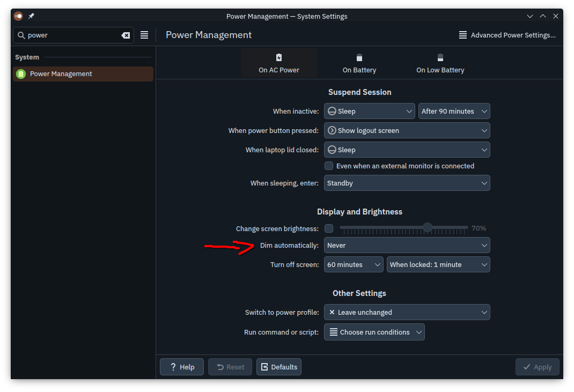Click into the search field containing power
This screenshot has width=574, height=392.
click(x=72, y=35)
